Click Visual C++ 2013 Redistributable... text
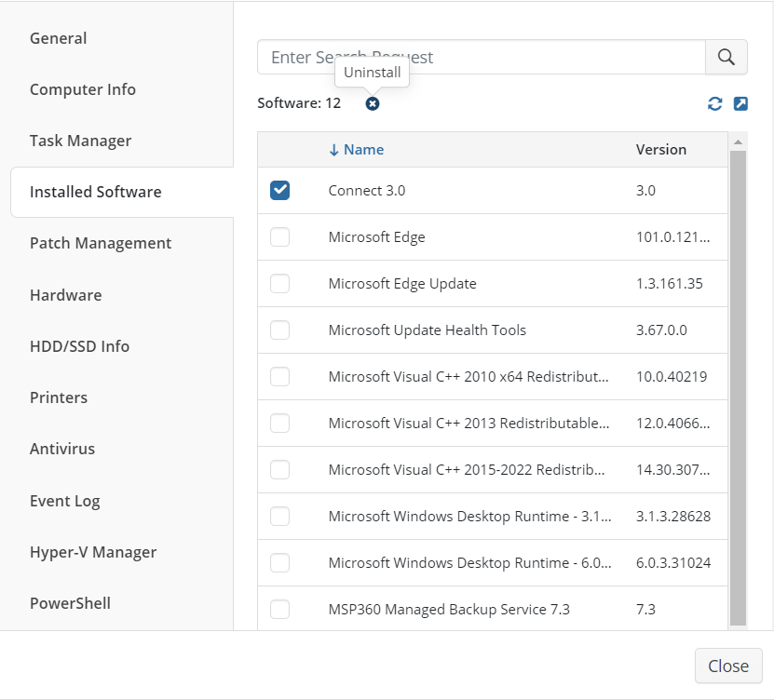Image resolution: width=774 pixels, height=700 pixels. pyautogui.click(x=468, y=424)
